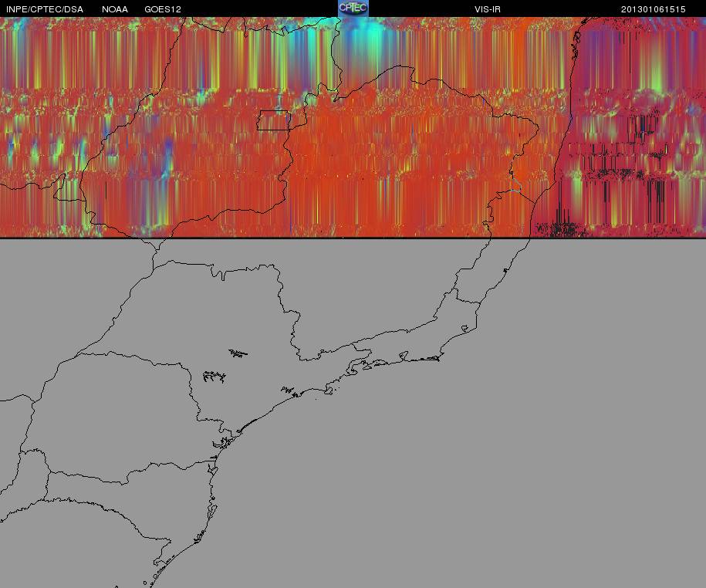Click the 201301061515 timestamp
This screenshot has height=588, width=706.
pos(654,9)
